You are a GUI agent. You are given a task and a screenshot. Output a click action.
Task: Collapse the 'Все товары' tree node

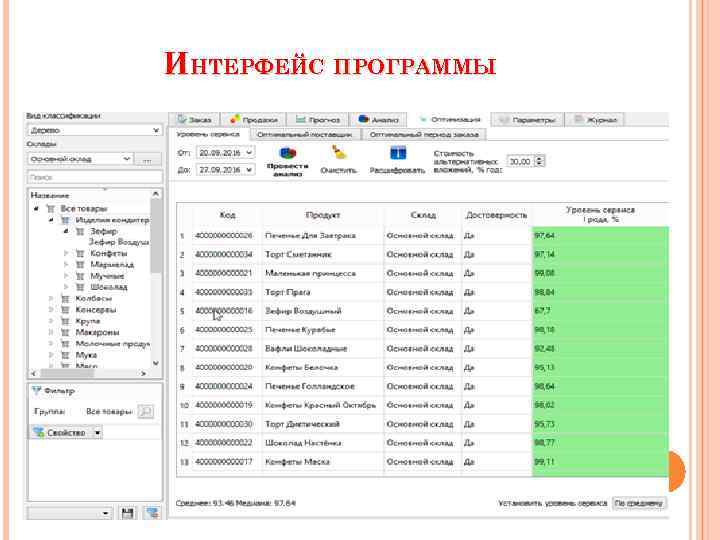point(36,209)
